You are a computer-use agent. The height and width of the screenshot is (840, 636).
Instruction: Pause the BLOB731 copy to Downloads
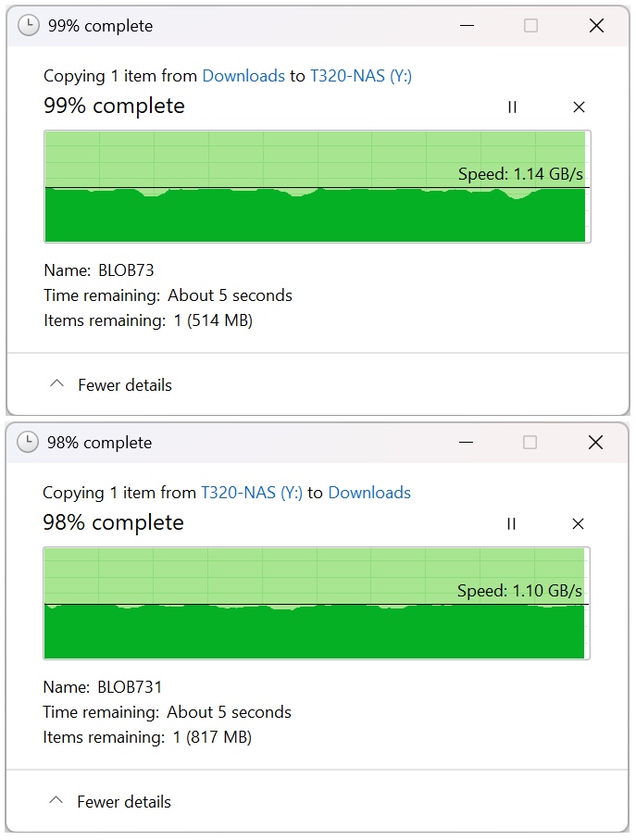(511, 524)
